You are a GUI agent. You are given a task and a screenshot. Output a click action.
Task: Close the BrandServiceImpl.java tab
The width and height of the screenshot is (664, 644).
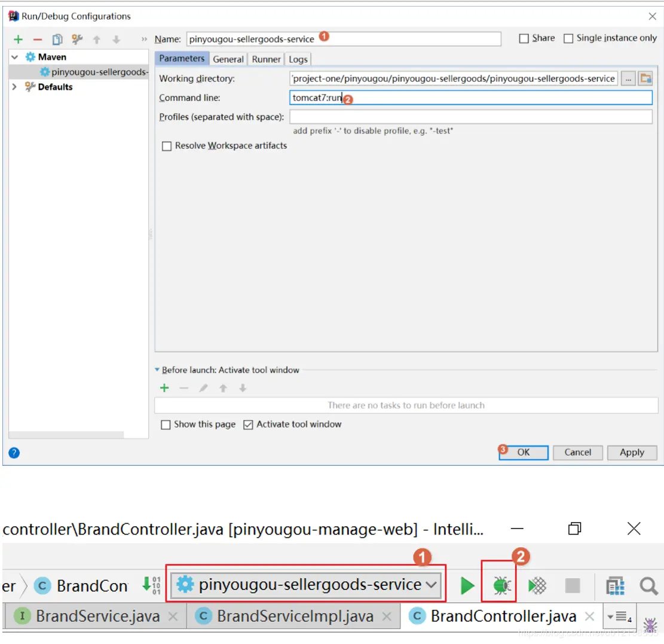tap(387, 616)
